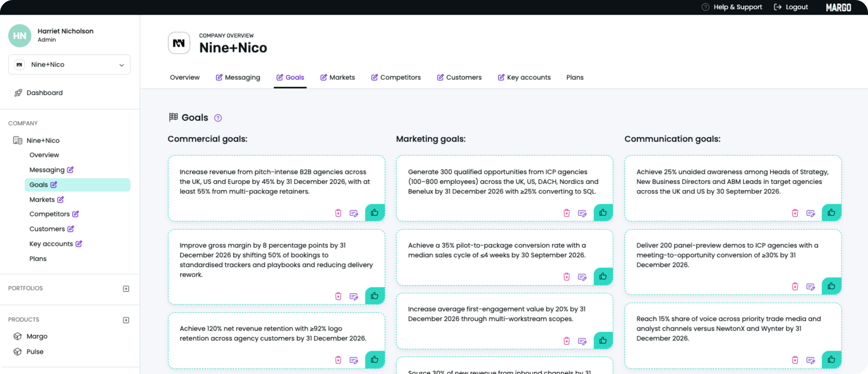Log out using the Logout link
The width and height of the screenshot is (868, 374).
(x=791, y=7)
